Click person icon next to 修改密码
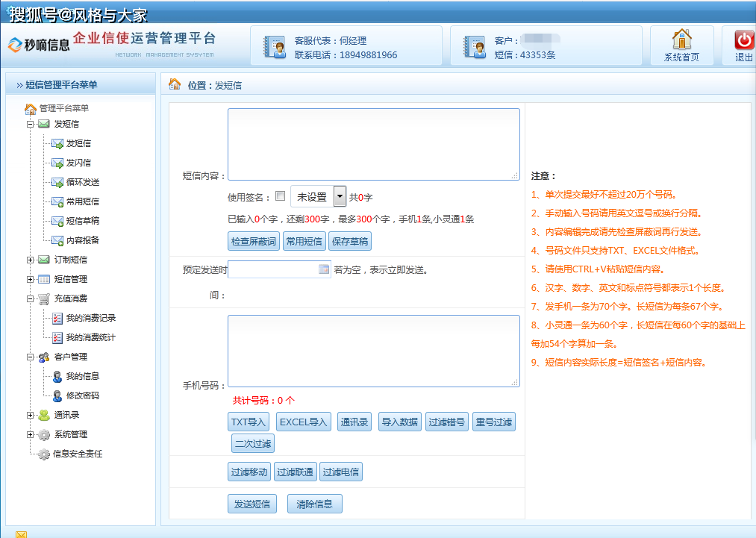This screenshot has height=538, width=756. click(x=57, y=395)
